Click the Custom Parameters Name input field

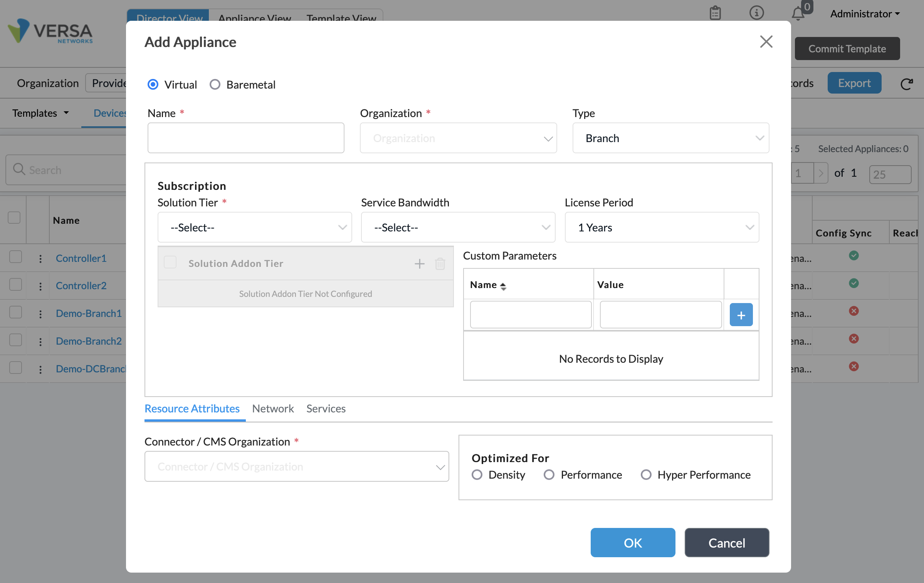(x=531, y=315)
